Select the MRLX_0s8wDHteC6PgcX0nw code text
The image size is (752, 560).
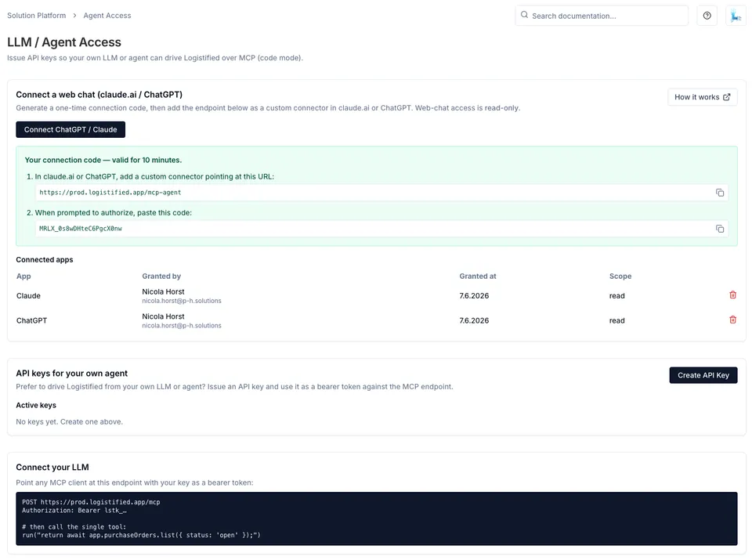point(81,229)
